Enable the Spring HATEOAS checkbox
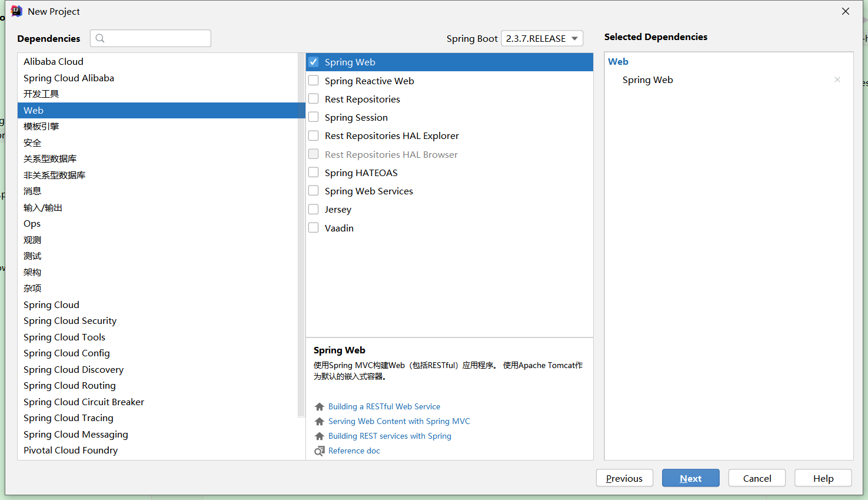 tap(314, 172)
